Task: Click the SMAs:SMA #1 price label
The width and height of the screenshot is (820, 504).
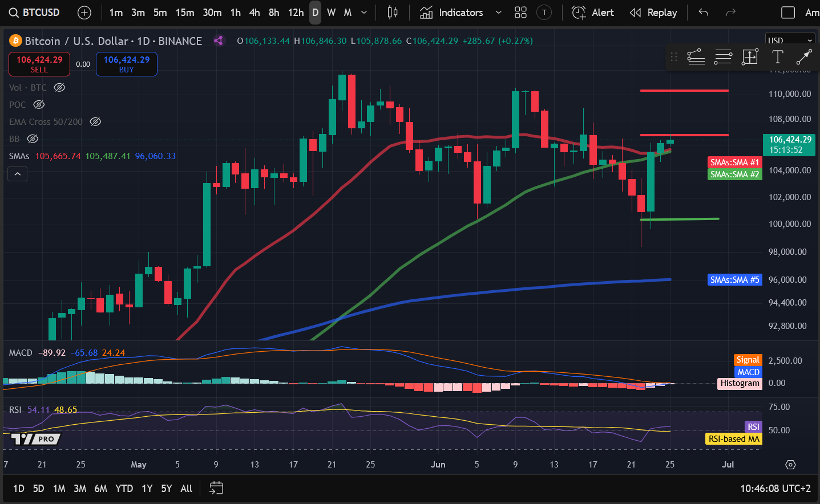Action: coord(734,162)
